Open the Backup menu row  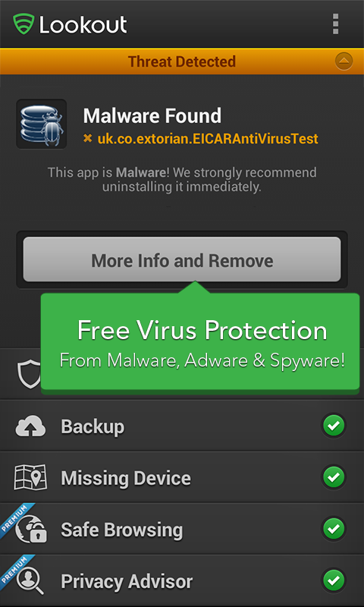point(182,426)
